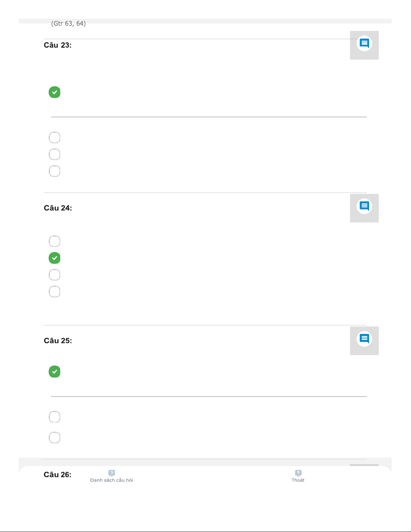Image resolution: width=411 pixels, height=532 pixels.
Task: Open comment icon for Câu 24
Action: pyautogui.click(x=364, y=206)
